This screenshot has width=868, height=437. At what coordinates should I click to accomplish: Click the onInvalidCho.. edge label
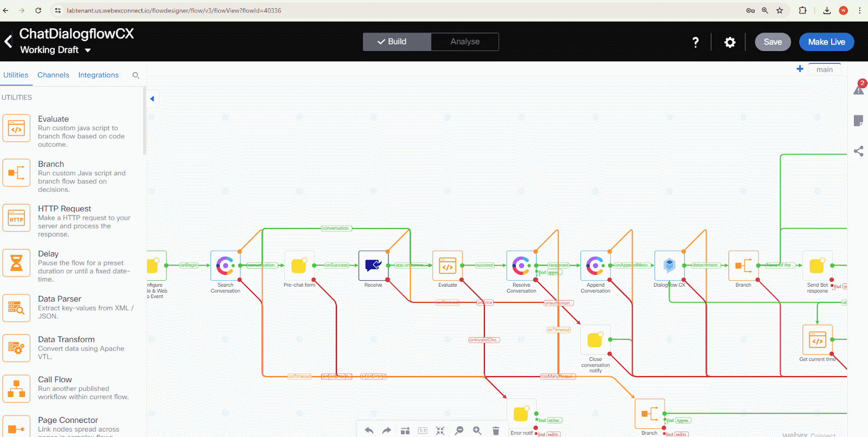pos(484,340)
